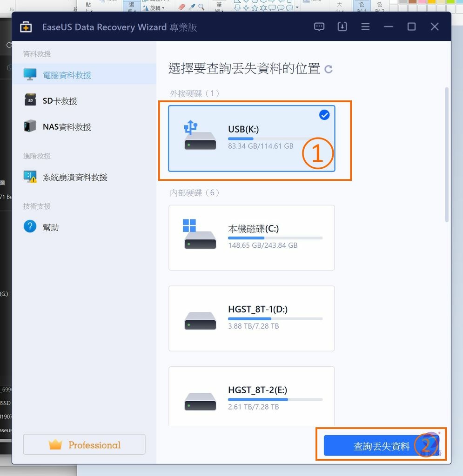Click the crashed monitor warning icon
The image size is (463, 476).
click(30, 177)
